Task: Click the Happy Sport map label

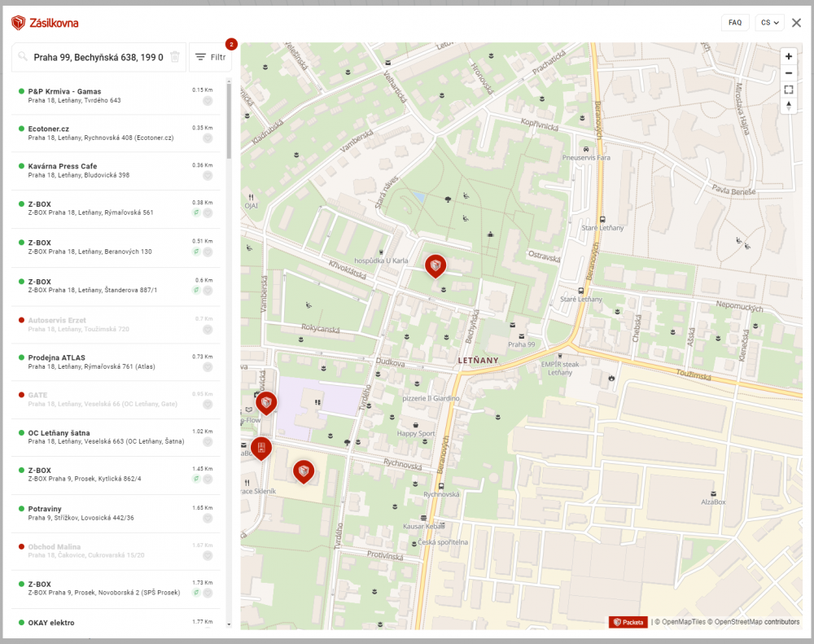Action: click(416, 434)
